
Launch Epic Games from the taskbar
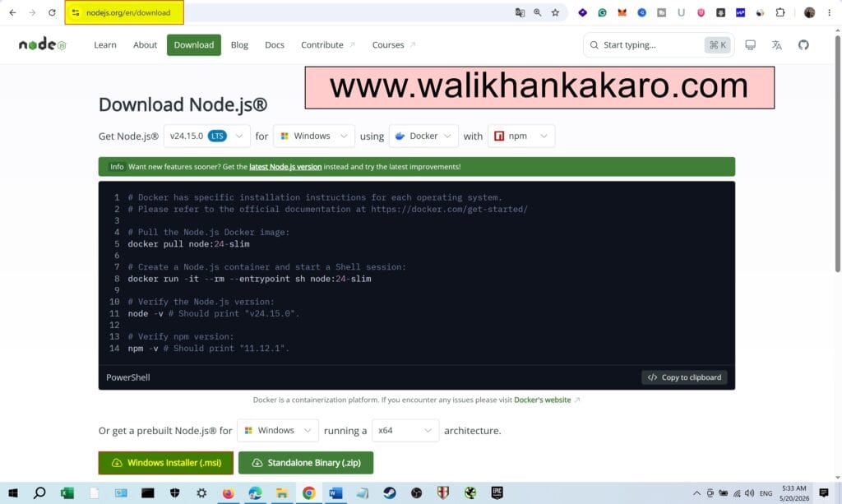click(497, 492)
